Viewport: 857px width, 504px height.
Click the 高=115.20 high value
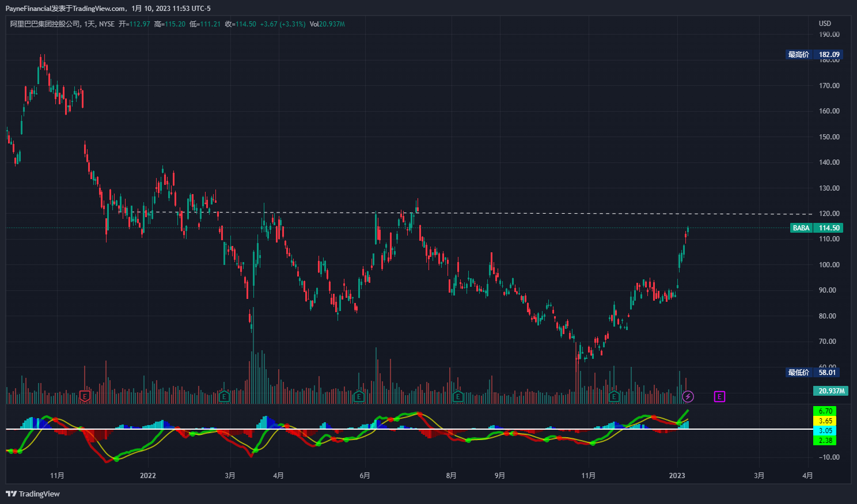tap(170, 24)
